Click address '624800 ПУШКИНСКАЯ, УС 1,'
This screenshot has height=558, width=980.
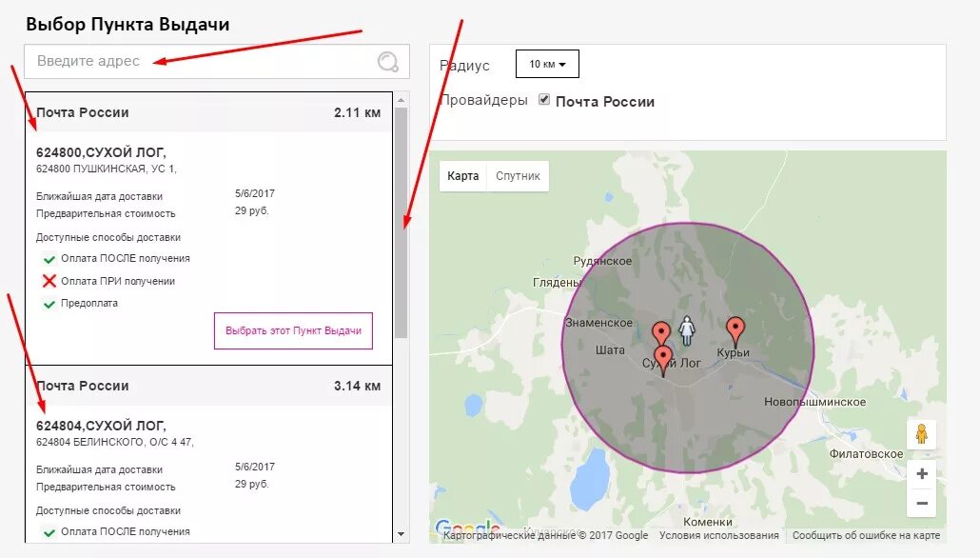pyautogui.click(x=107, y=169)
